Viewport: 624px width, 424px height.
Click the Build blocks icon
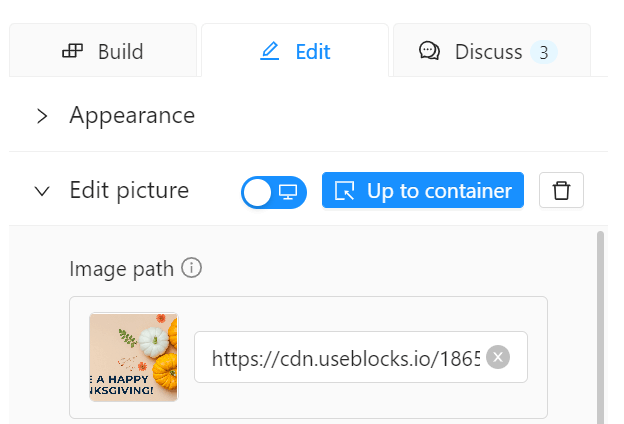click(x=72, y=51)
